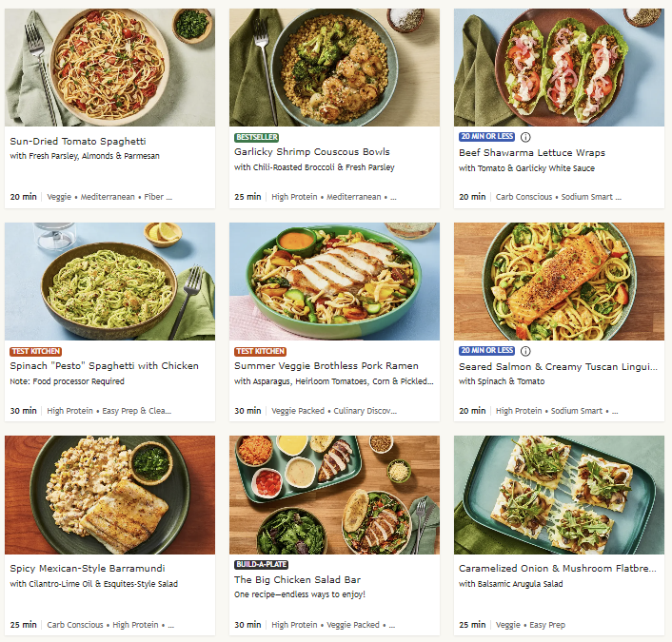Click the Build-A-Plate badge

262,564
